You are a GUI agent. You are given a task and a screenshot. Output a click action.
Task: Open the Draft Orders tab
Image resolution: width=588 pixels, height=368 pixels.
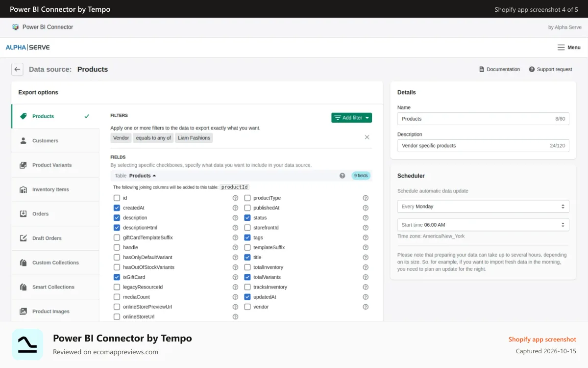(x=55, y=238)
